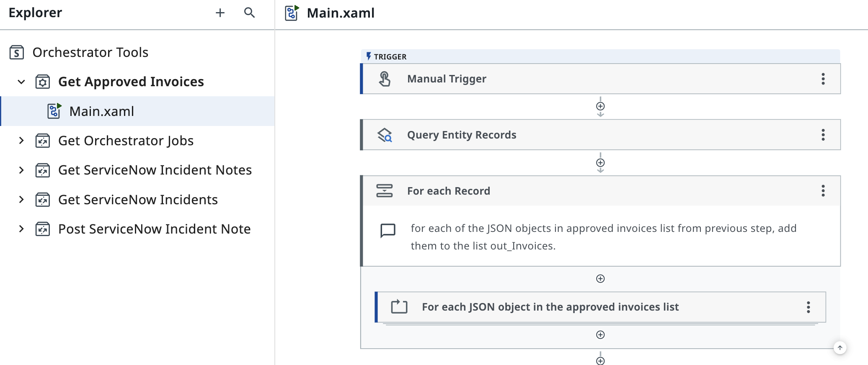Add activity above the For each JSON object loop
This screenshot has width=868, height=365.
coord(600,279)
